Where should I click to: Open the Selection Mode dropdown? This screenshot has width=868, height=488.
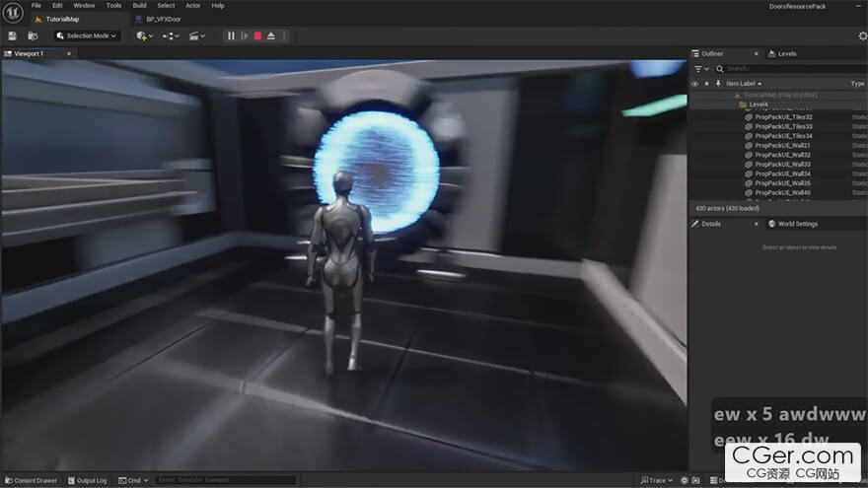coord(87,35)
